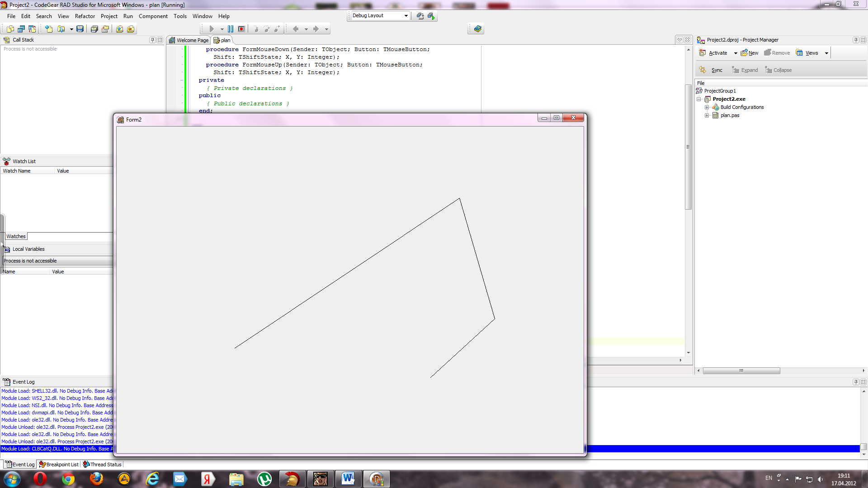Open the Tools menu
The width and height of the screenshot is (868, 488).
click(180, 16)
